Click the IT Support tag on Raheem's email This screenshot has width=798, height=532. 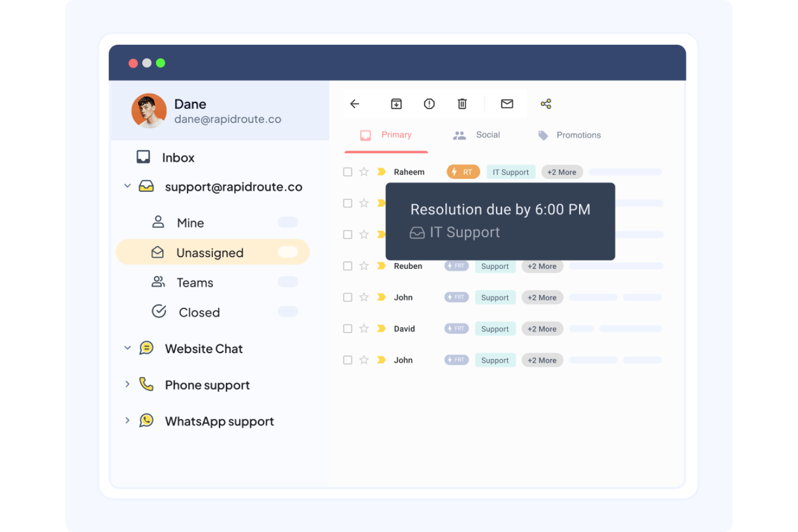pos(510,171)
